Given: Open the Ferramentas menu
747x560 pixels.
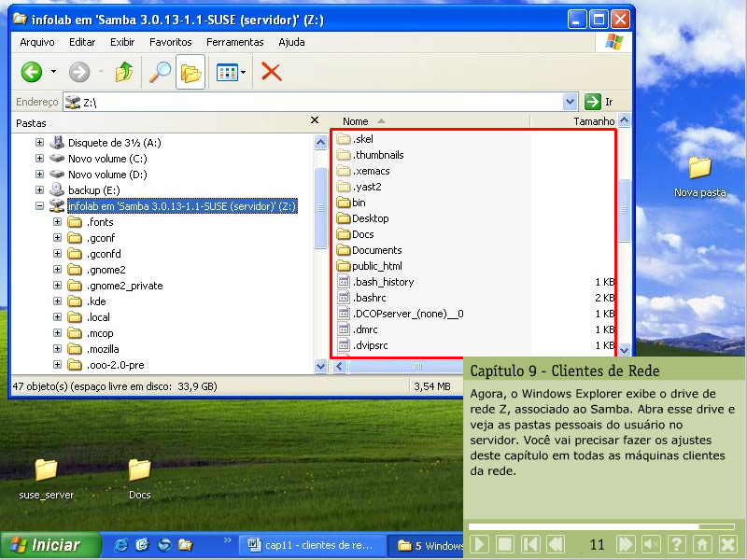Looking at the screenshot, I should [234, 42].
